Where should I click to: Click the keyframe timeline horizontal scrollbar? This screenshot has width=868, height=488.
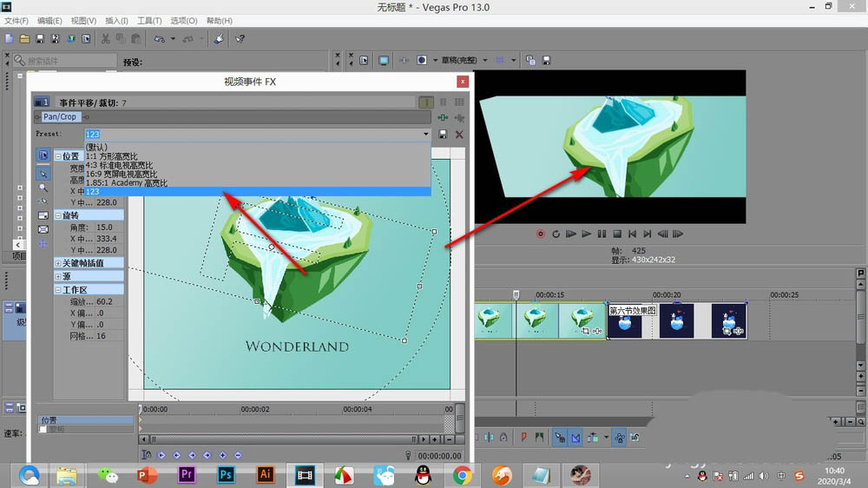click(x=282, y=439)
